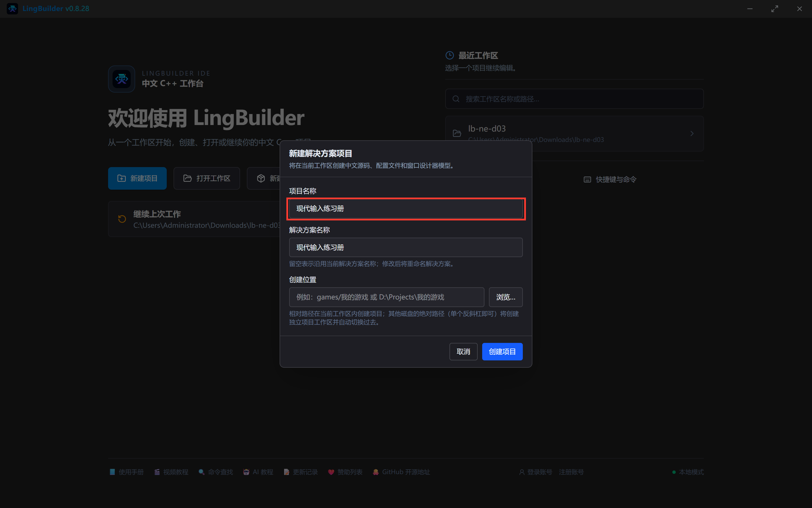Focus the 搜索工作区名称或路径 search field
Image resolution: width=812 pixels, height=508 pixels.
click(x=574, y=99)
